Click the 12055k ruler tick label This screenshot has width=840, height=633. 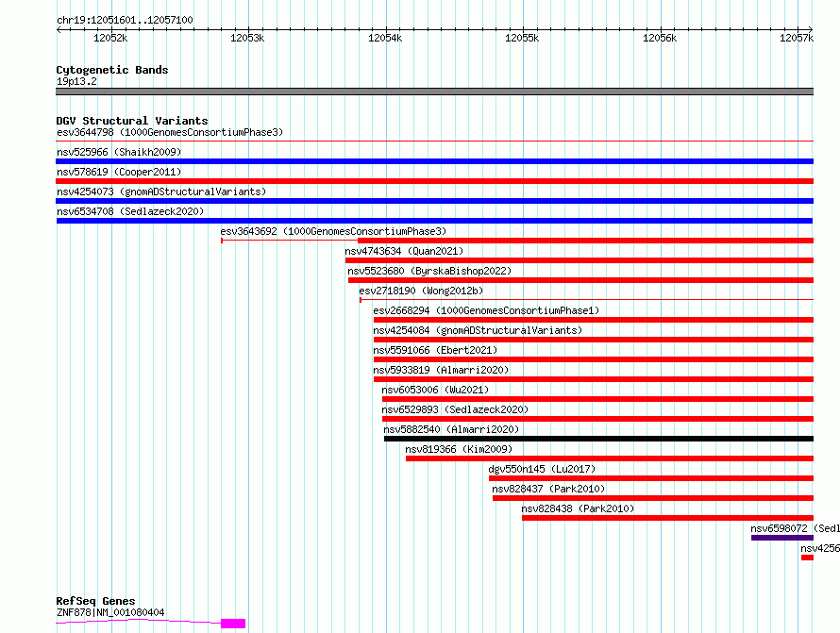(522, 38)
